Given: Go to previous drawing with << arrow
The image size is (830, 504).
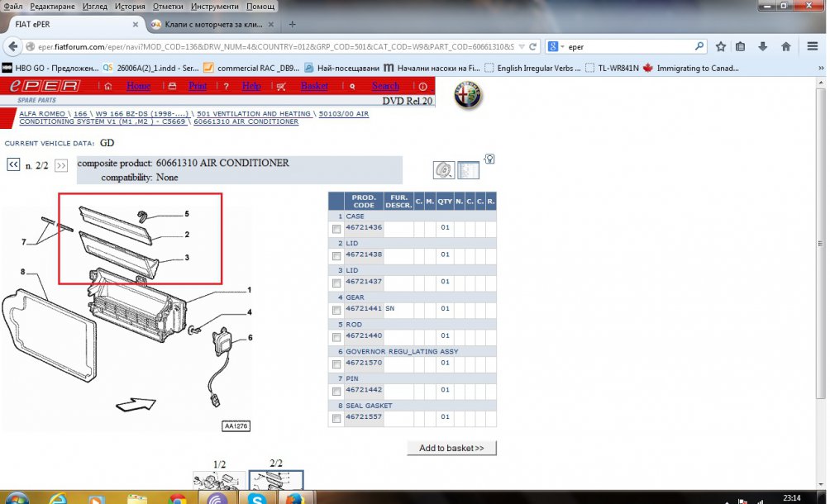Looking at the screenshot, I should point(13,165).
